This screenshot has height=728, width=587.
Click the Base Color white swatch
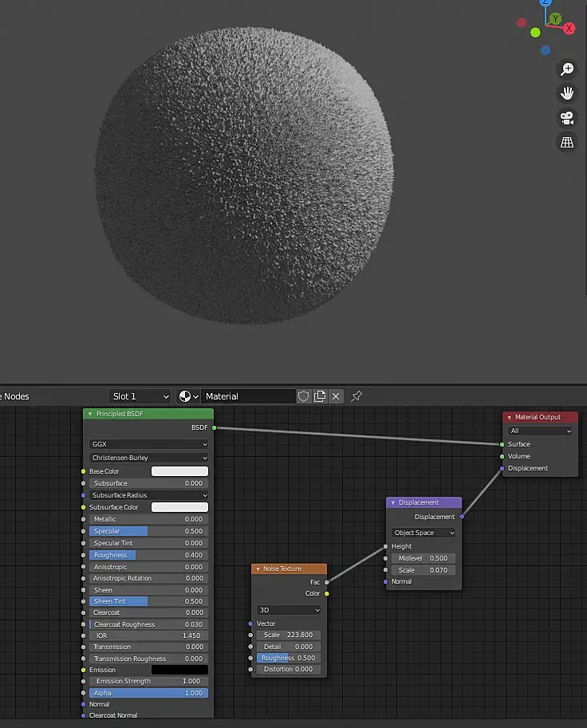179,471
